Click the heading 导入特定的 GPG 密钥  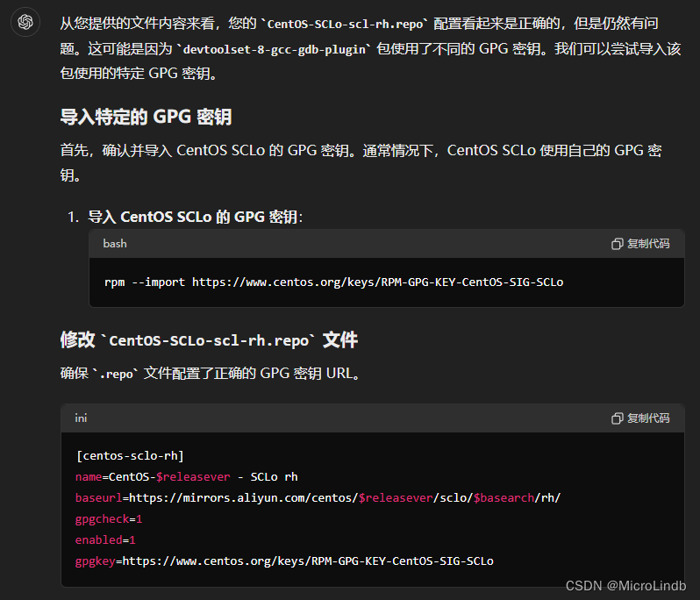146,117
